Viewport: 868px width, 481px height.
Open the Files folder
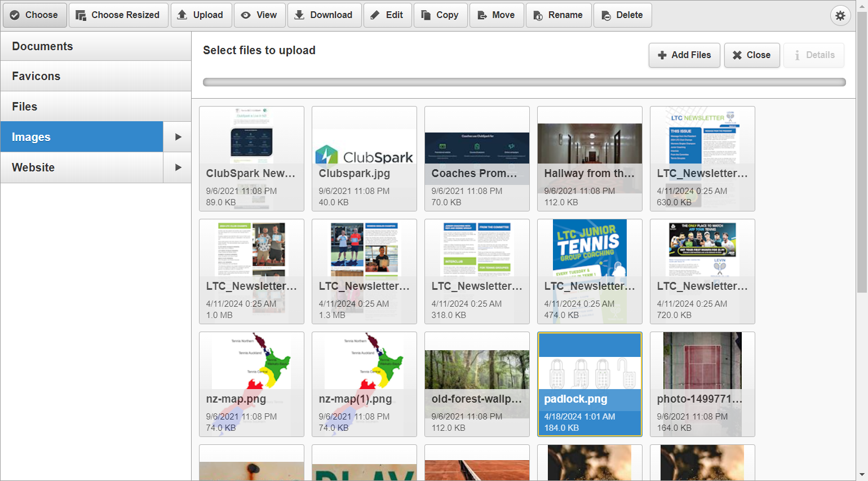point(96,107)
